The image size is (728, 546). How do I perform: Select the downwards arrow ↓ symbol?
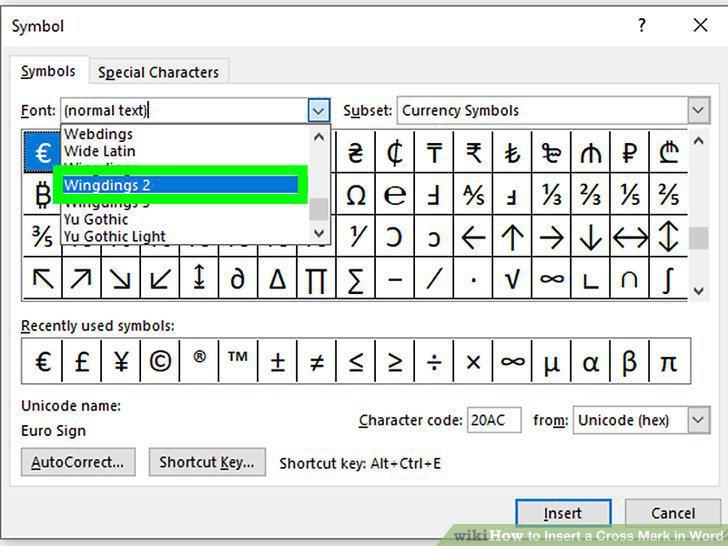590,237
